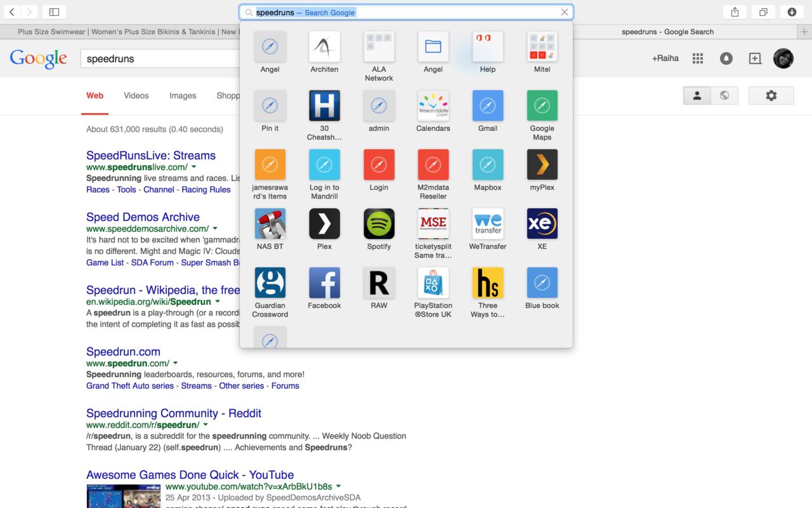Open the ALA Network favorites folder
The height and width of the screenshot is (508, 812).
coord(379,47)
